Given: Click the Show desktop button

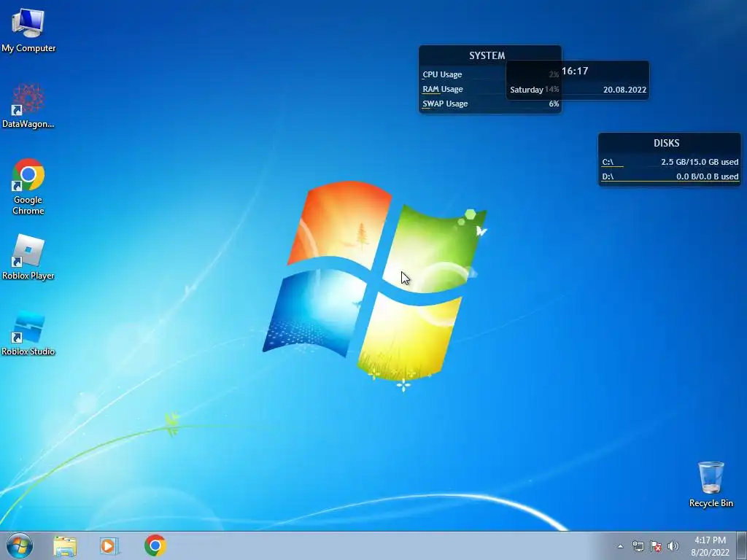Looking at the screenshot, I should tap(742, 545).
